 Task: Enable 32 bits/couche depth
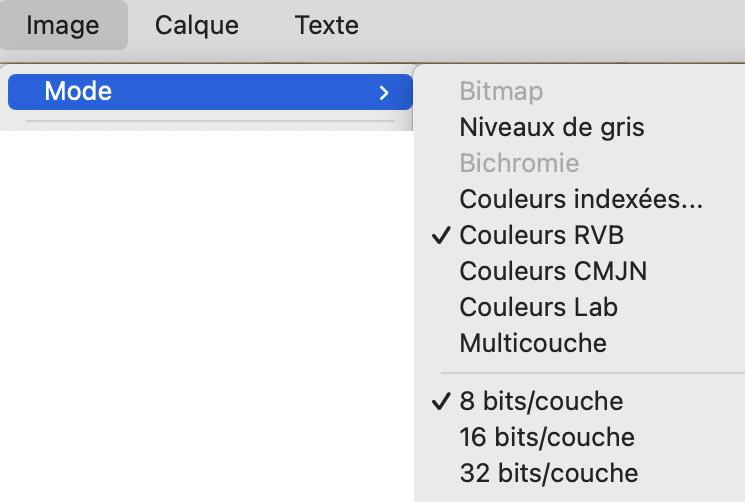point(548,472)
